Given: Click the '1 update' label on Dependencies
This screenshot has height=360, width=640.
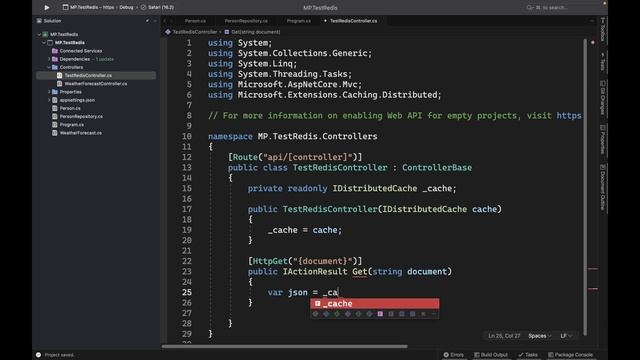Looking at the screenshot, I should (x=105, y=59).
